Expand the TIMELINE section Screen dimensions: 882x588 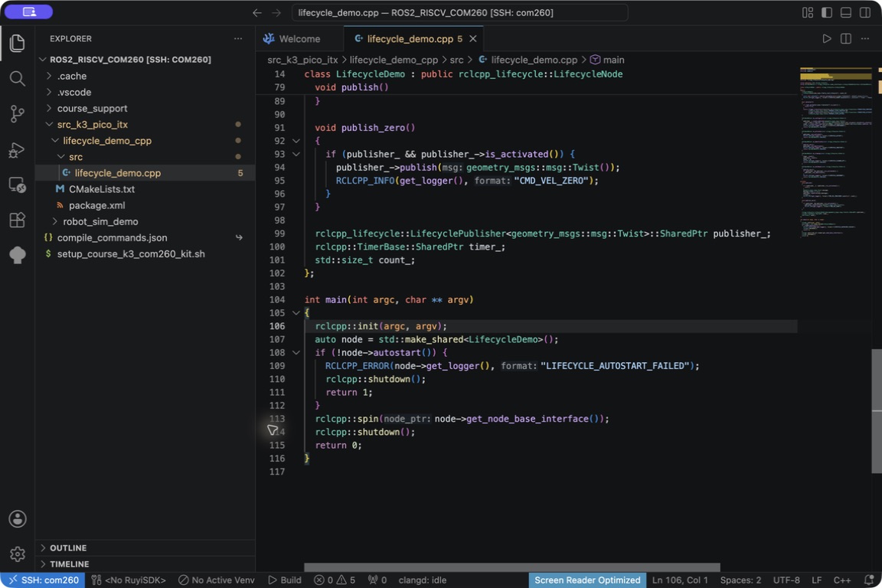point(145,563)
